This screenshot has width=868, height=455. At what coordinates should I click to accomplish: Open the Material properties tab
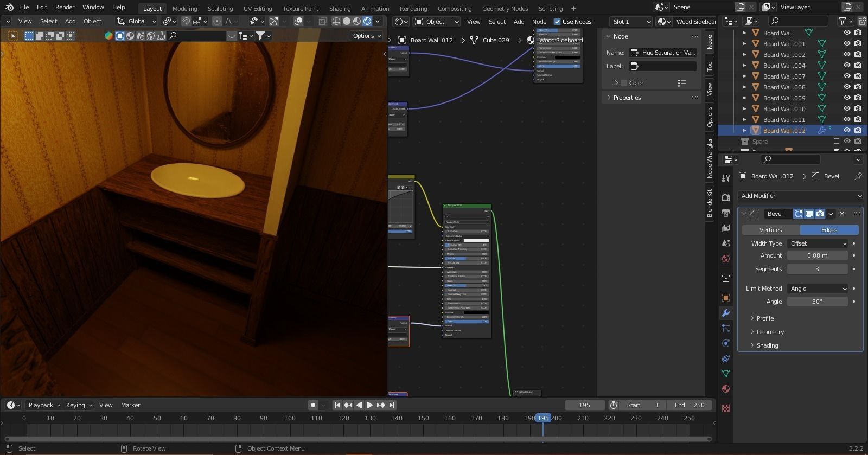pyautogui.click(x=726, y=389)
